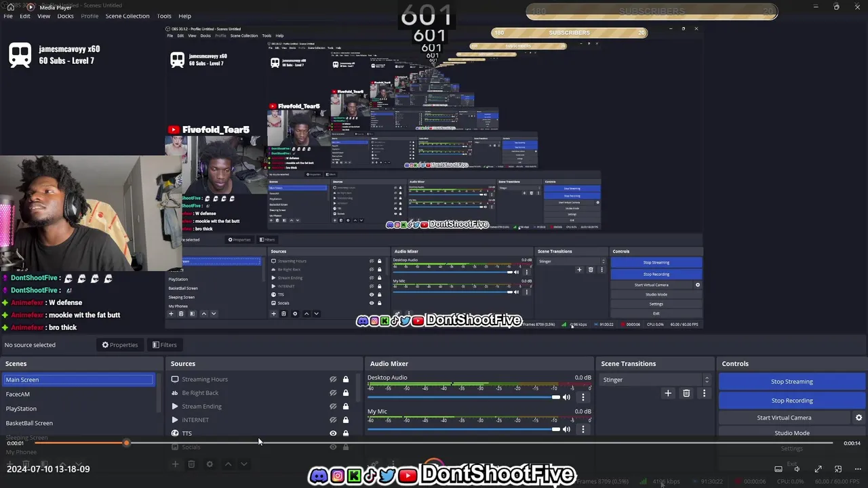Open the Edit menu

point(25,16)
